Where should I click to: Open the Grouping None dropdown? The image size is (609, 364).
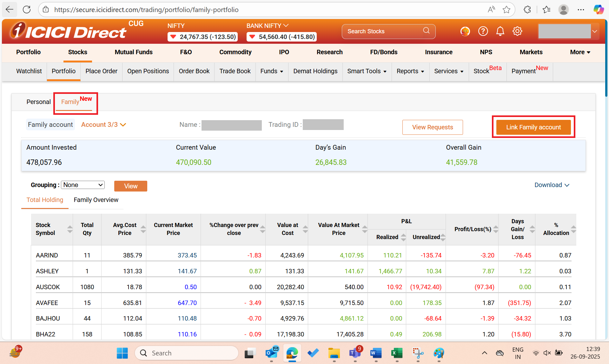(83, 185)
